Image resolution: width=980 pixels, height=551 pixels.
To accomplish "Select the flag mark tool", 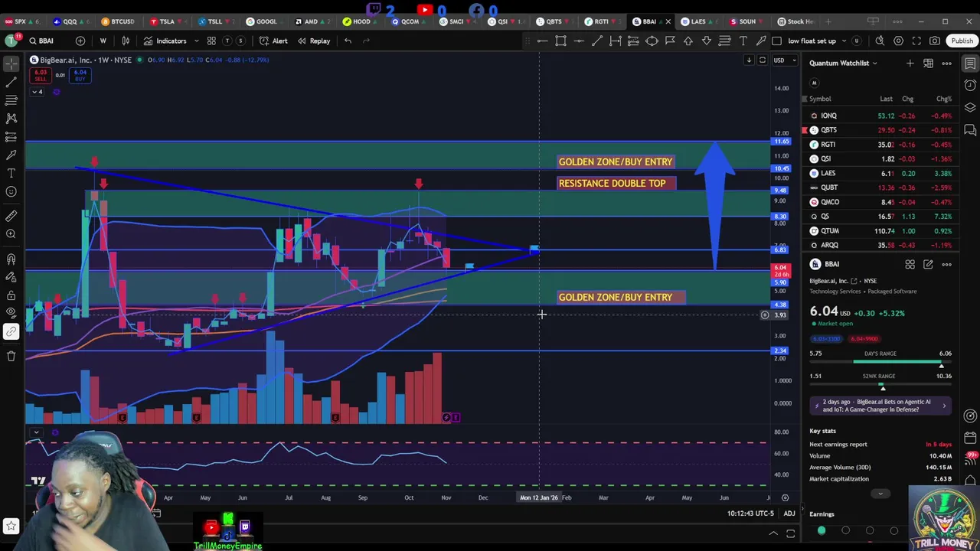I will pyautogui.click(x=670, y=41).
